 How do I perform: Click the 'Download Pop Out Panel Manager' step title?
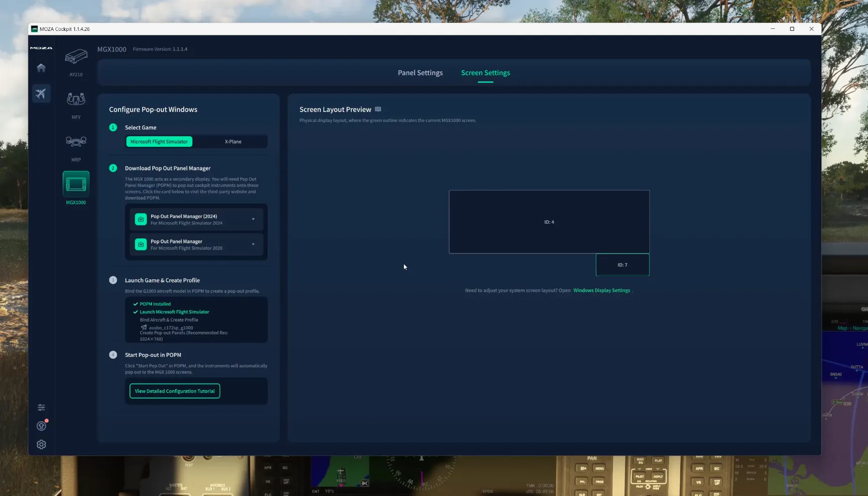click(168, 168)
